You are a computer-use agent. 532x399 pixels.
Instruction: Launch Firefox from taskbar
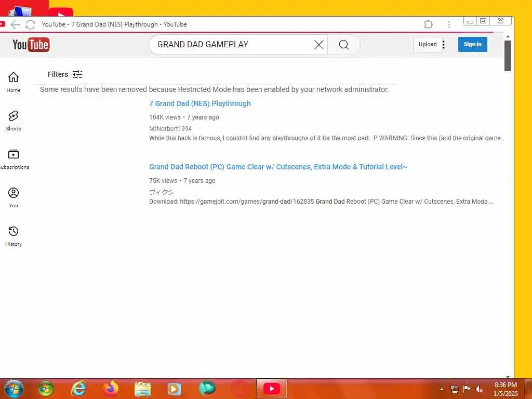(x=111, y=389)
